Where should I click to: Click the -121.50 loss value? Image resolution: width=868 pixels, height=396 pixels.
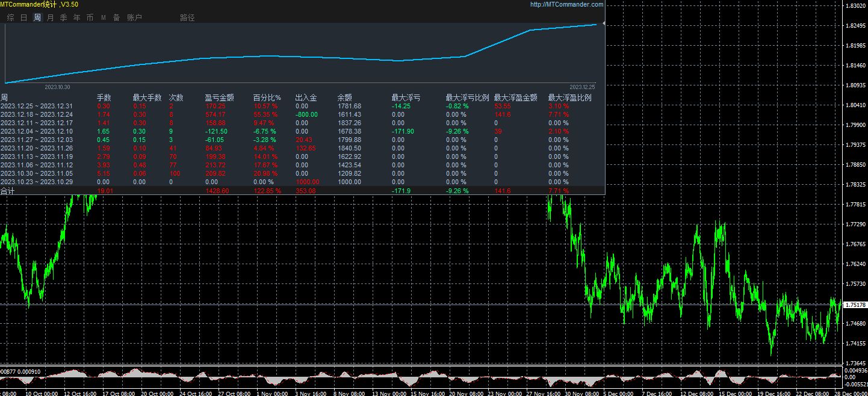tap(216, 131)
